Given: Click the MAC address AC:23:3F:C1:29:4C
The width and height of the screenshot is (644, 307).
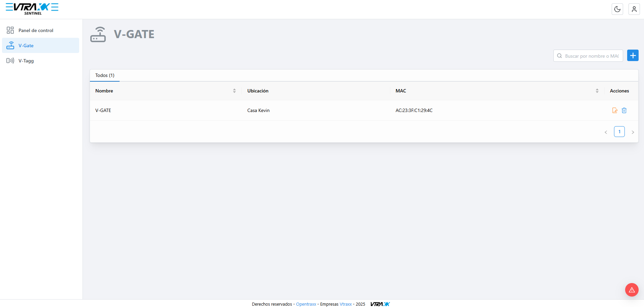Looking at the screenshot, I should tap(414, 110).
